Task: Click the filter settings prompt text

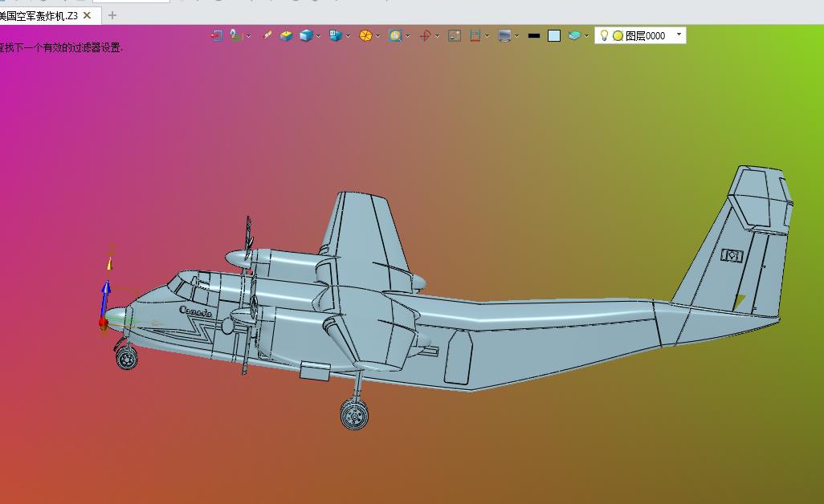Action: point(62,48)
